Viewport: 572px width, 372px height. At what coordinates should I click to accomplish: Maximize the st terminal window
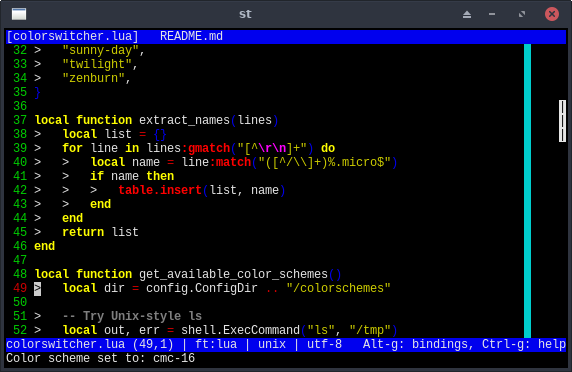(522, 14)
